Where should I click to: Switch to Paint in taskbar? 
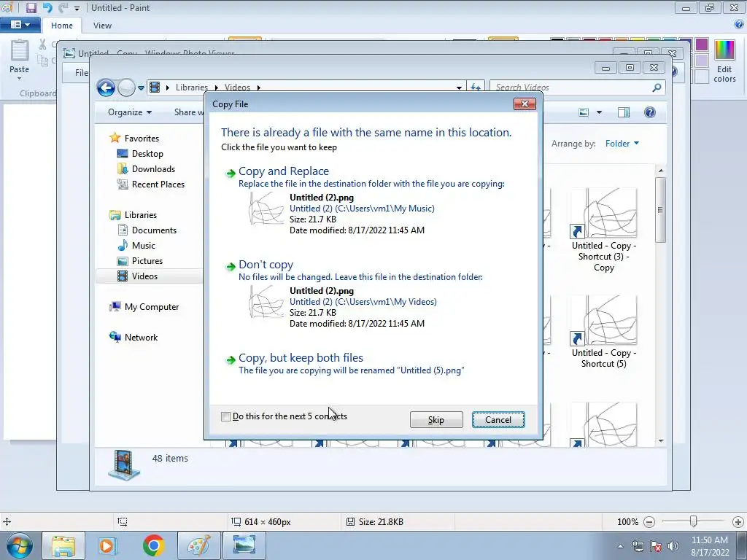(x=198, y=545)
